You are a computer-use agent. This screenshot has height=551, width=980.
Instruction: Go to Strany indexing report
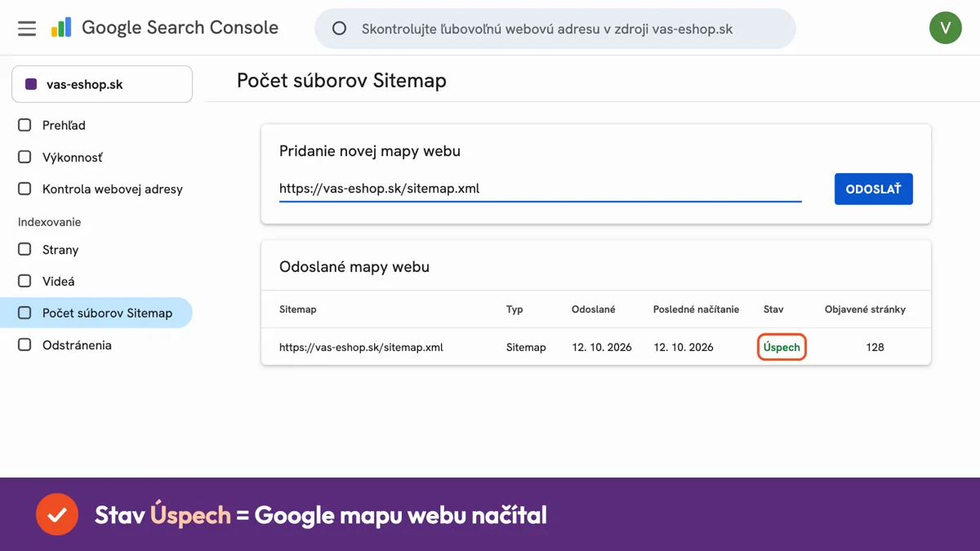pyautogui.click(x=96, y=249)
